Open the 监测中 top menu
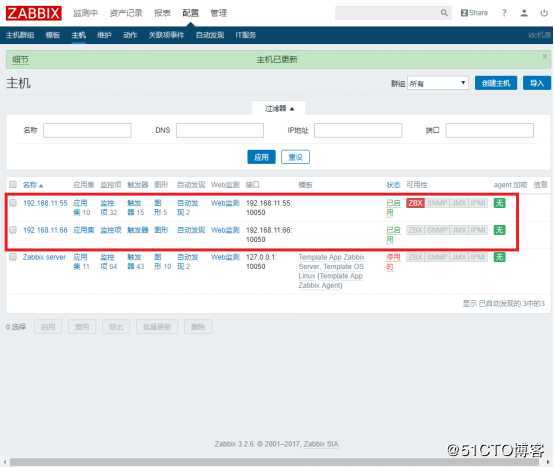Image resolution: width=554 pixels, height=467 pixels. pyautogui.click(x=85, y=13)
